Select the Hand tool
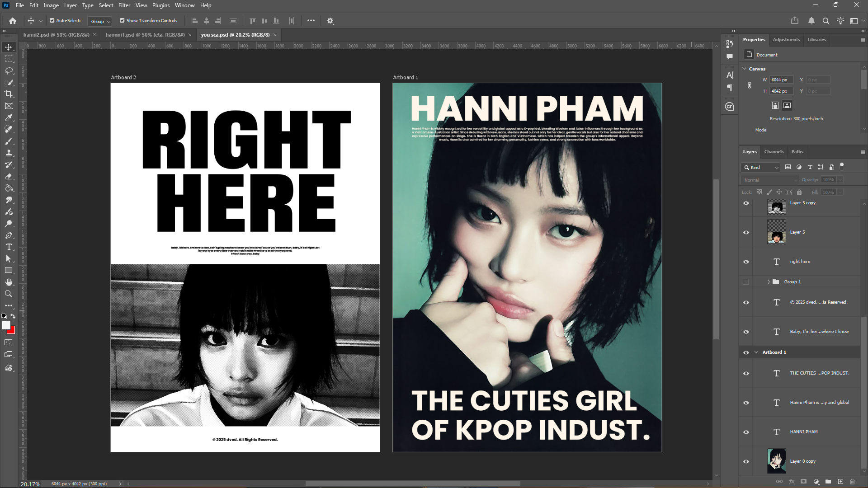 coord(9,282)
